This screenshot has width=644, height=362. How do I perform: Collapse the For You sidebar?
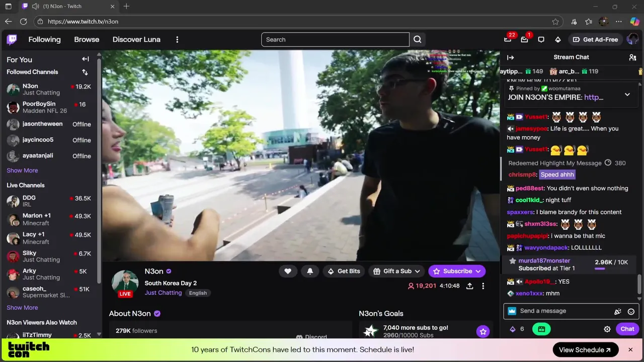[x=86, y=59]
